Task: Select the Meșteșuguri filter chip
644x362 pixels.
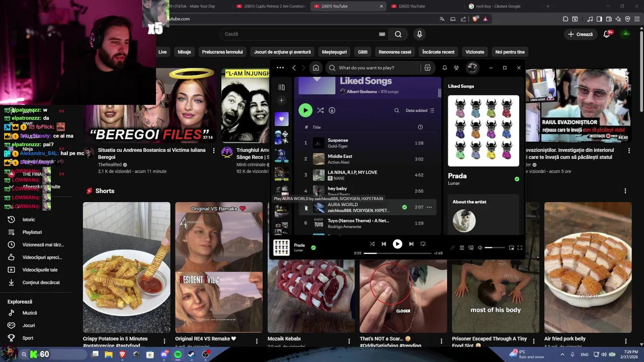Action: click(334, 52)
